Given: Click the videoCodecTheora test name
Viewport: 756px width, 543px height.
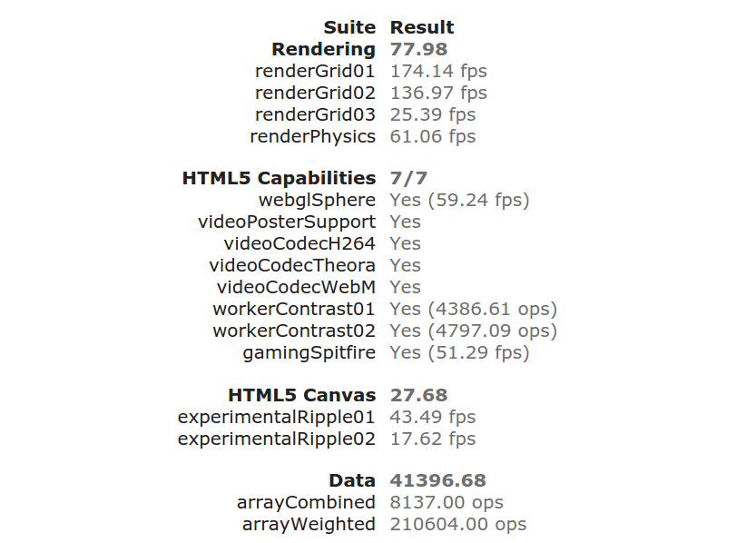Looking at the screenshot, I should tap(292, 265).
